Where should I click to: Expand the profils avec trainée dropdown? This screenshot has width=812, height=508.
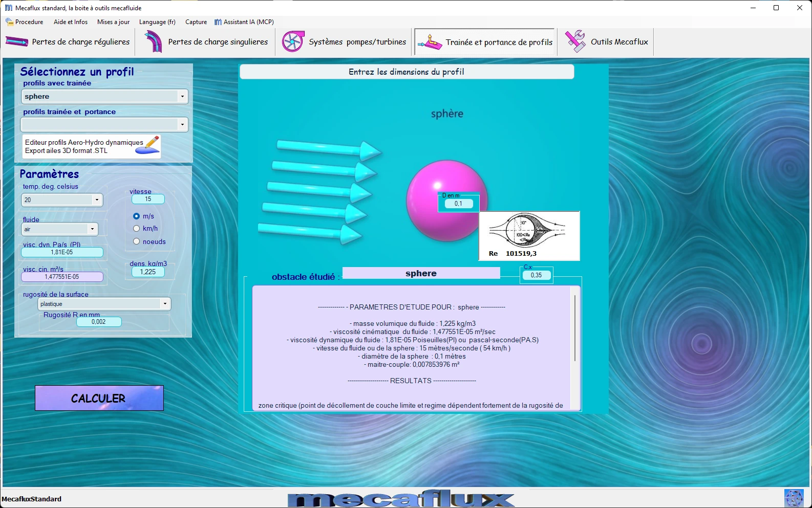(182, 96)
